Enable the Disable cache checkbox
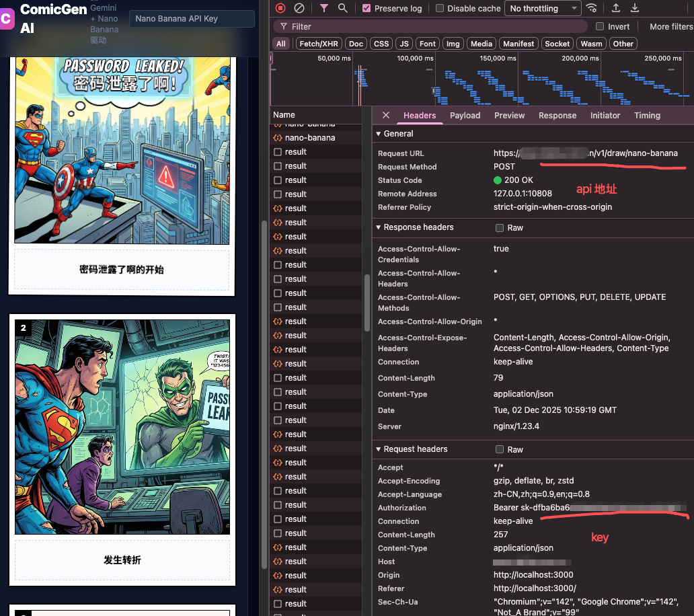694x616 pixels. click(440, 8)
